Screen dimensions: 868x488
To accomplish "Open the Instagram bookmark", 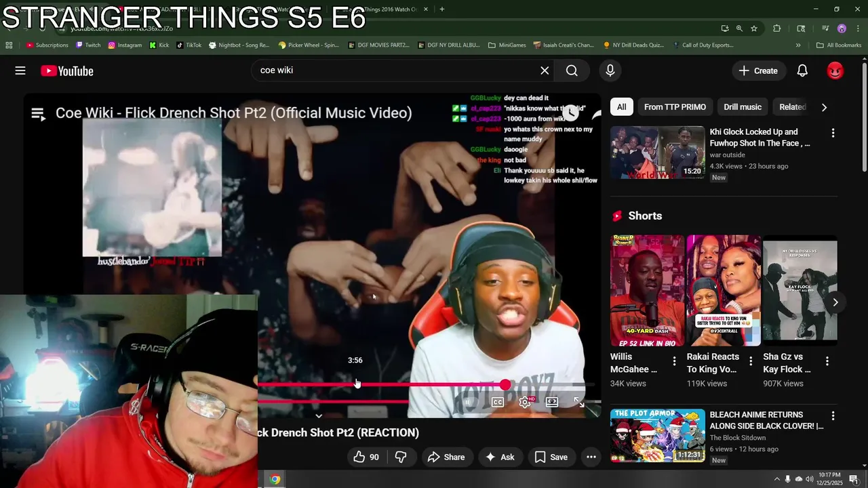I will [x=125, y=45].
